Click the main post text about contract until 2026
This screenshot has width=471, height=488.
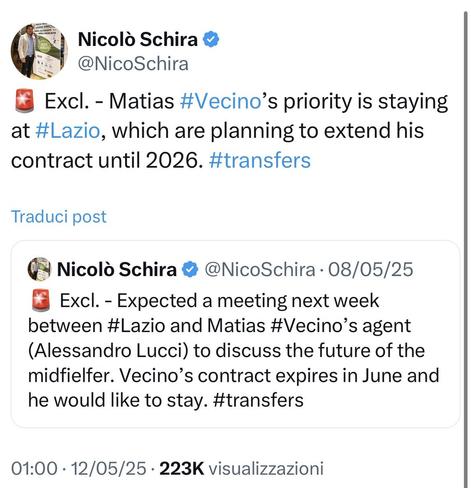(229, 130)
